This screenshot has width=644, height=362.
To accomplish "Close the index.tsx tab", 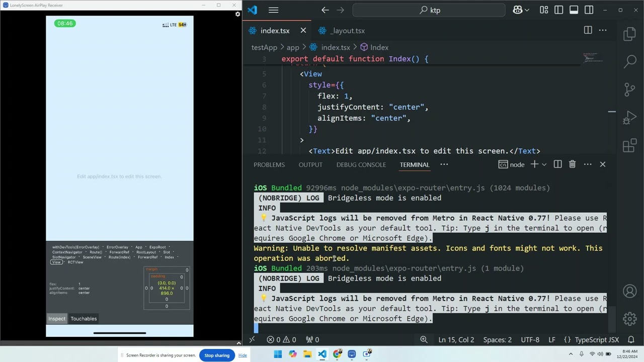I will 303,31.
